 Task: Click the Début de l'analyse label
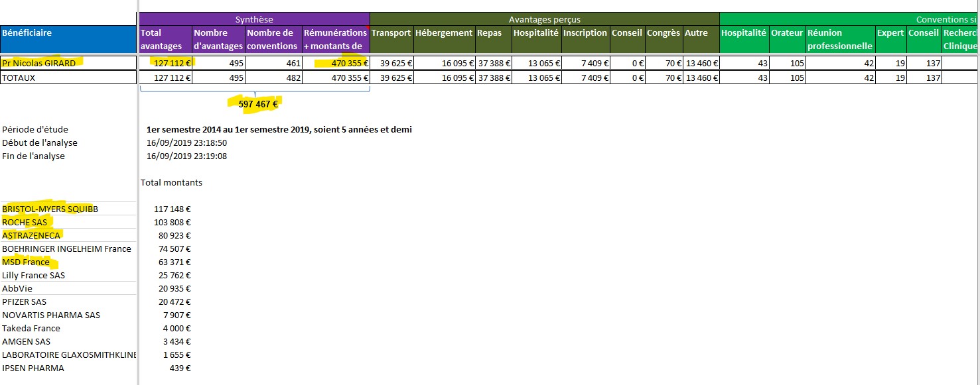click(40, 143)
